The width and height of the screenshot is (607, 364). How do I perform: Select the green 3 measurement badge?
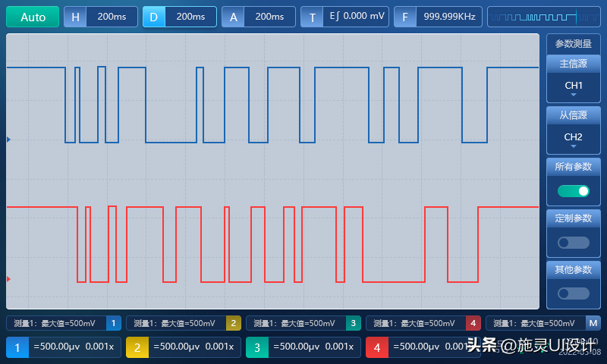pos(354,323)
